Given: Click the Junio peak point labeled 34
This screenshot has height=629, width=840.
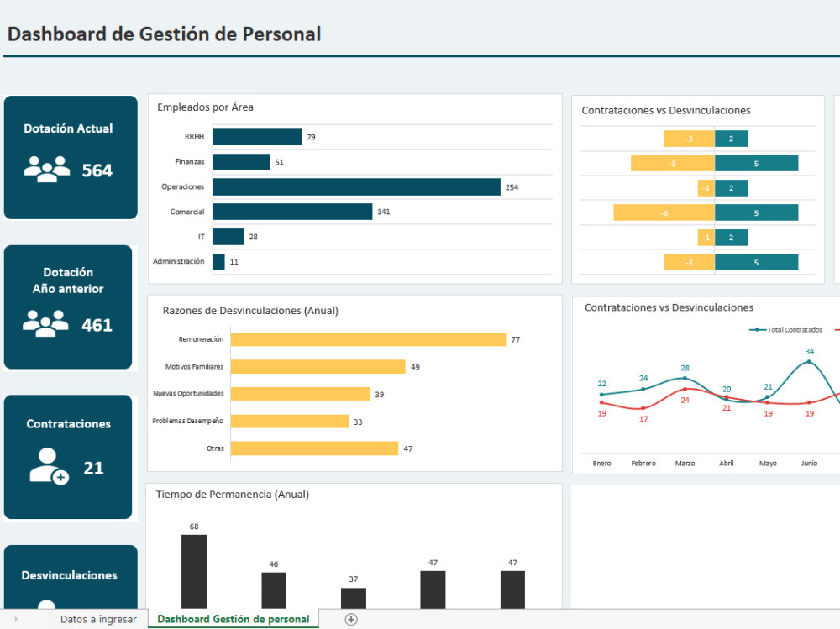Looking at the screenshot, I should pyautogui.click(x=809, y=362).
